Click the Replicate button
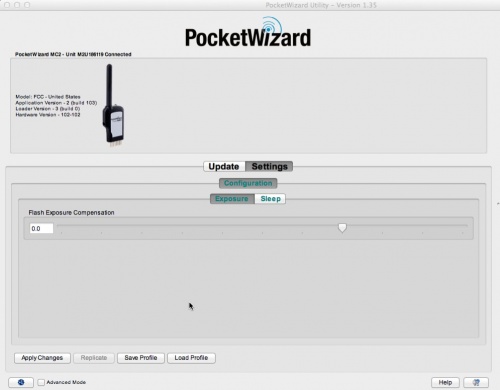Screen dimensions: 500x390 pos(94,358)
